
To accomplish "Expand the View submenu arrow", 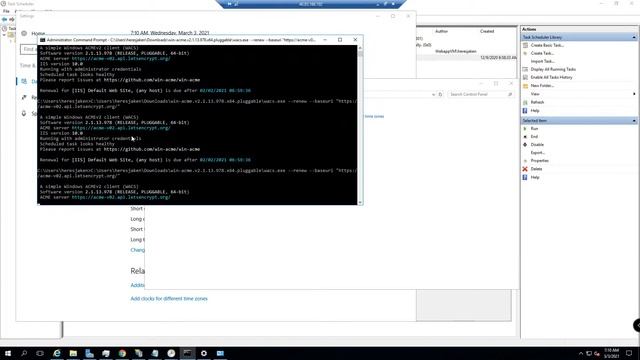I will tap(634, 94).
